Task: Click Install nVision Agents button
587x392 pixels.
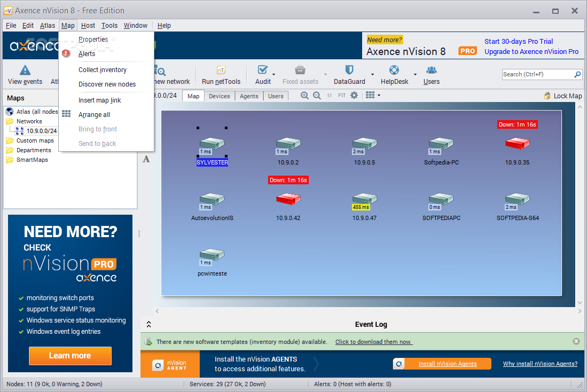Action: [x=442, y=364]
